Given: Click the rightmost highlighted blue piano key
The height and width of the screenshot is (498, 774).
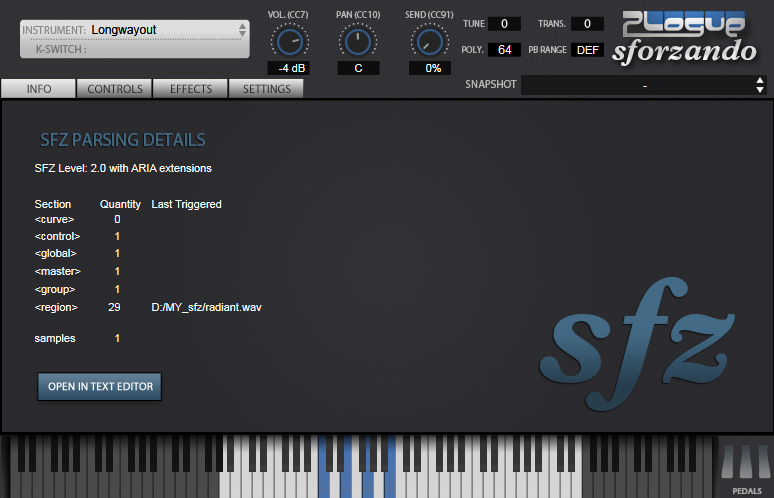Looking at the screenshot, I should pos(390,484).
